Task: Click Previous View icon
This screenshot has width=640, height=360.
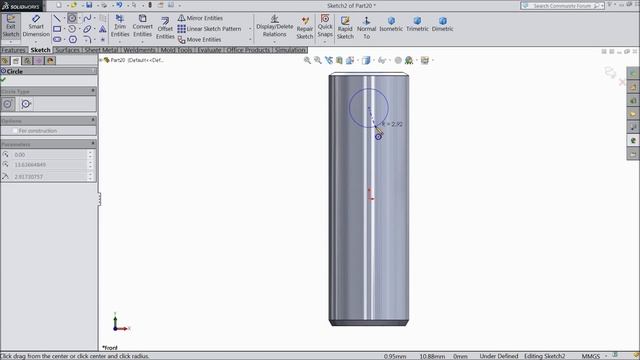Action: tap(329, 60)
